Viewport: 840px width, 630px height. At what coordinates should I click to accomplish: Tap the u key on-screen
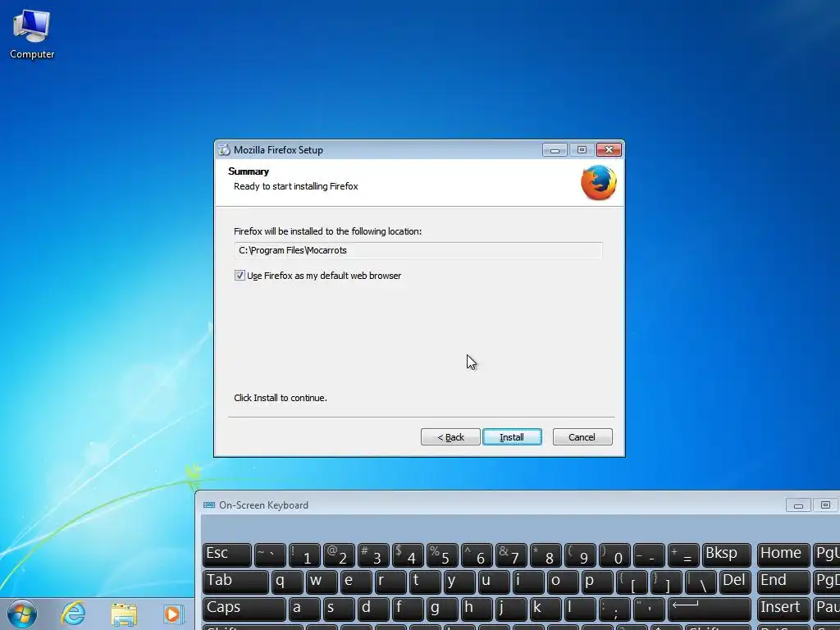[x=493, y=582]
